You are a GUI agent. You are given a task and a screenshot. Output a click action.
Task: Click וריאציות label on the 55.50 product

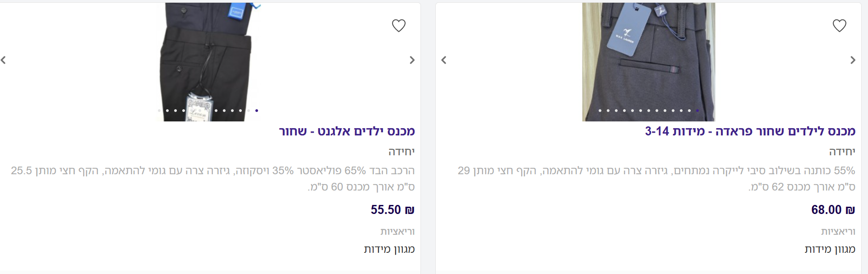(x=397, y=232)
